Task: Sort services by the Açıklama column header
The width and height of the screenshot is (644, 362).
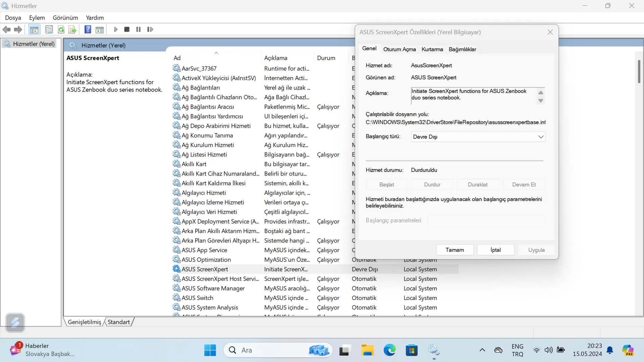Action: coord(287,58)
